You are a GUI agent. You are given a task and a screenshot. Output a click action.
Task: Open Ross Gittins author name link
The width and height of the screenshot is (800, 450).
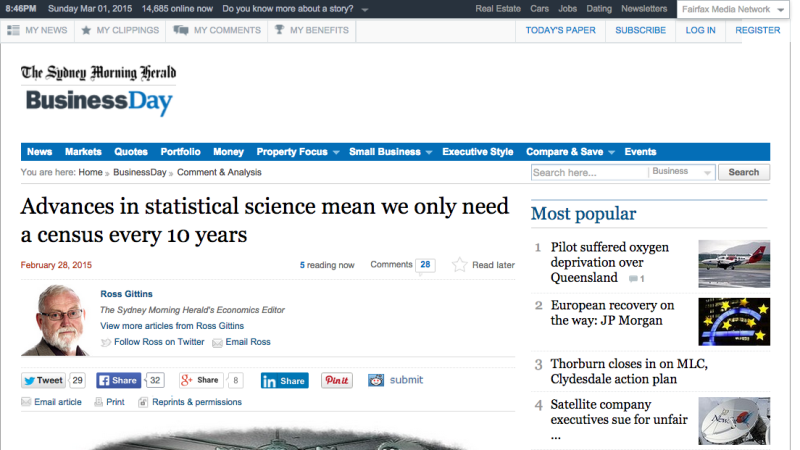point(126,294)
